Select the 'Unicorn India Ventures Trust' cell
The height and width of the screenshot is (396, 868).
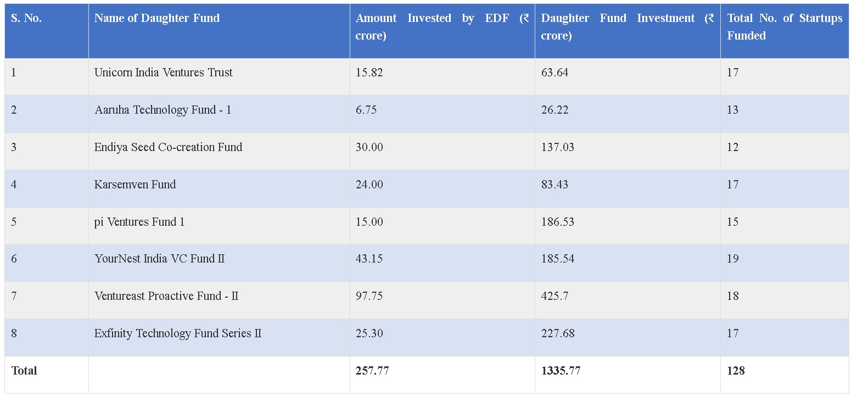[164, 72]
